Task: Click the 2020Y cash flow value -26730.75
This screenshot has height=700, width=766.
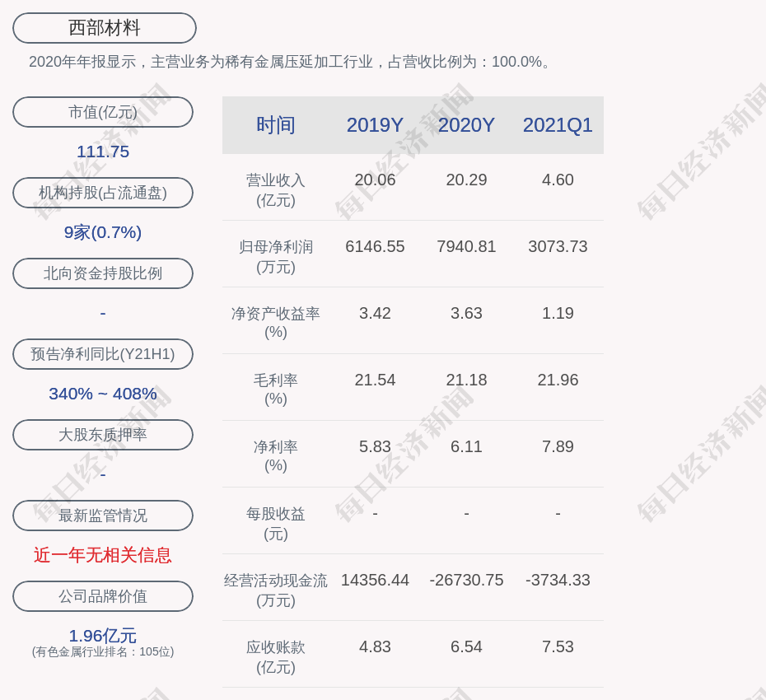Action: tap(466, 580)
